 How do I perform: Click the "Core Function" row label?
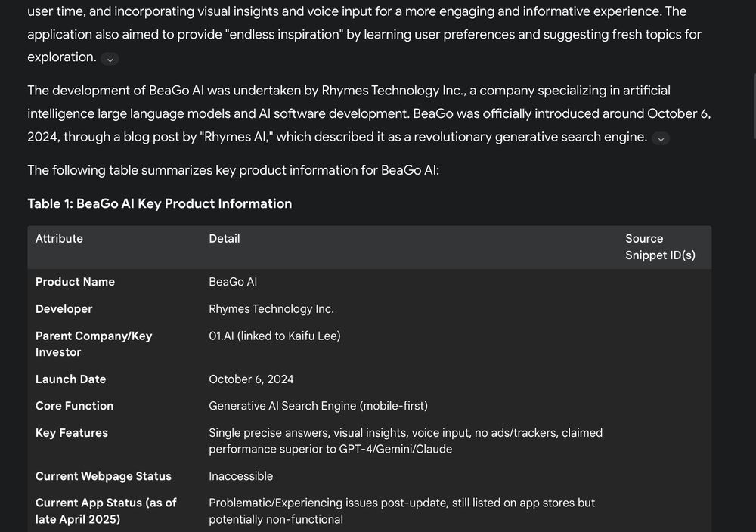point(74,406)
